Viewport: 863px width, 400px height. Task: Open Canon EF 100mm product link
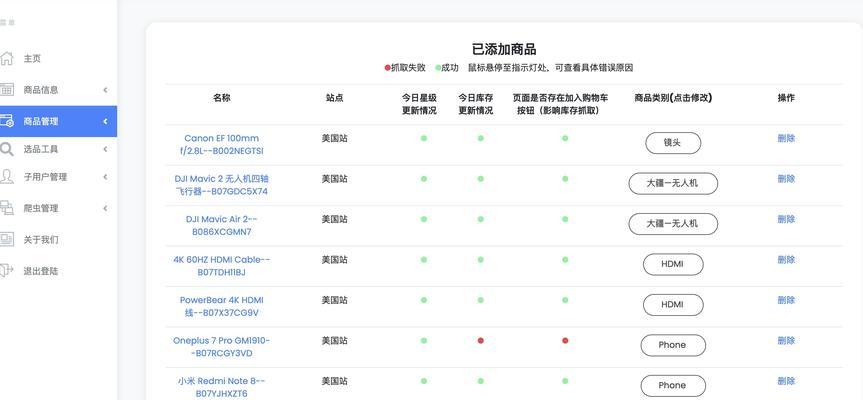point(221,144)
